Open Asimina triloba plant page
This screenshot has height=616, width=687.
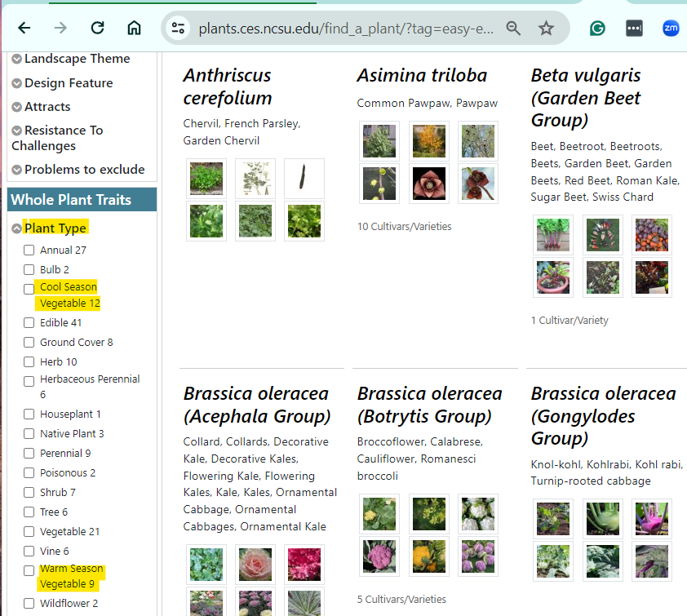pyautogui.click(x=422, y=75)
